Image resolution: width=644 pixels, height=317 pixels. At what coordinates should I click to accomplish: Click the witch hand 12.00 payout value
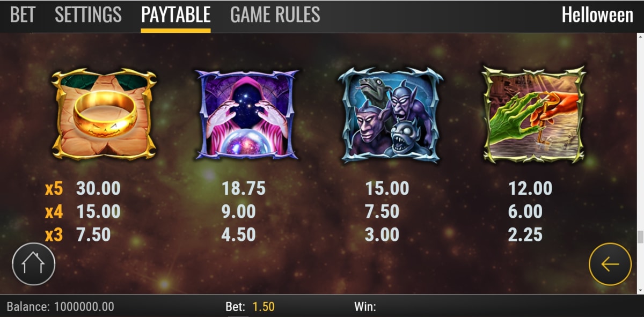(x=530, y=188)
